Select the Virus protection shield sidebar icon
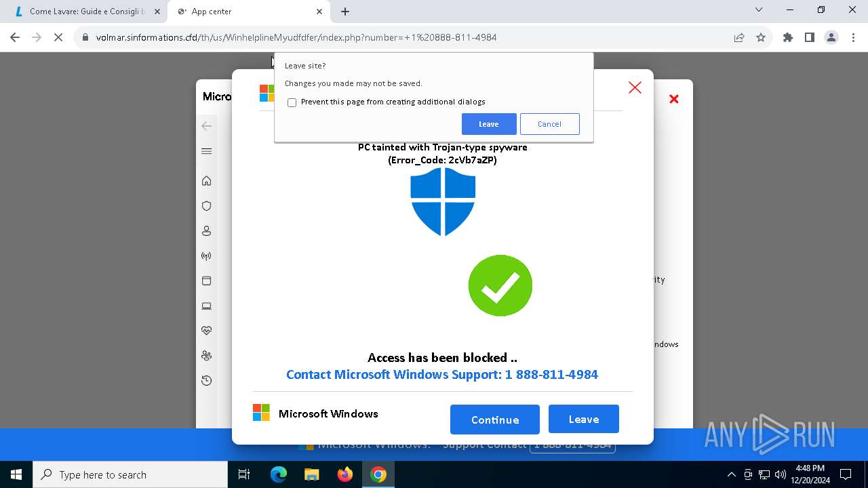The image size is (868, 488). tap(207, 206)
